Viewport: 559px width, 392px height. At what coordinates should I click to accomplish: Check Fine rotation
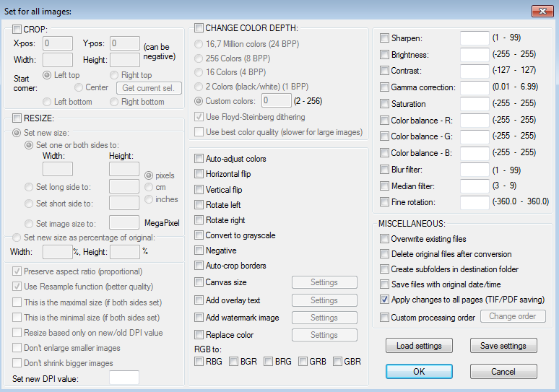(384, 202)
